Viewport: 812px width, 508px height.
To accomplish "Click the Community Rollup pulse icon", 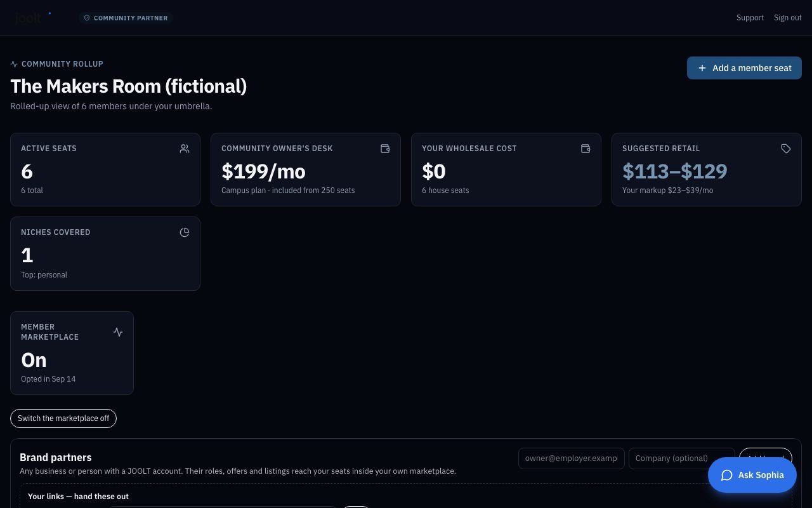I will 14,64.
